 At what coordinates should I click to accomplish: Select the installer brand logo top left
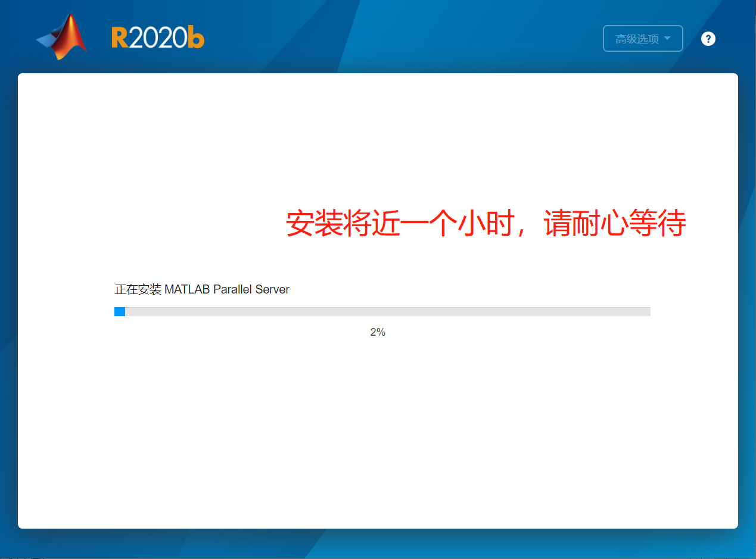click(61, 36)
